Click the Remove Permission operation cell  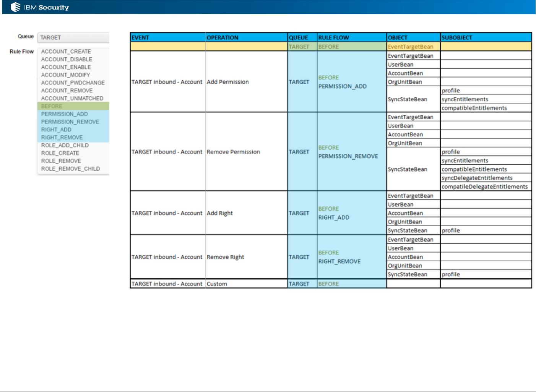coord(247,152)
